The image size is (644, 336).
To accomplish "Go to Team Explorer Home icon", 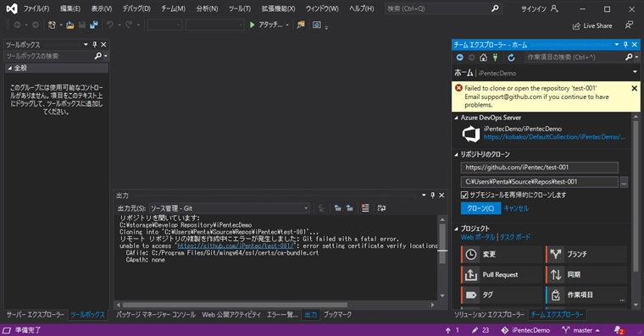I will (x=483, y=58).
